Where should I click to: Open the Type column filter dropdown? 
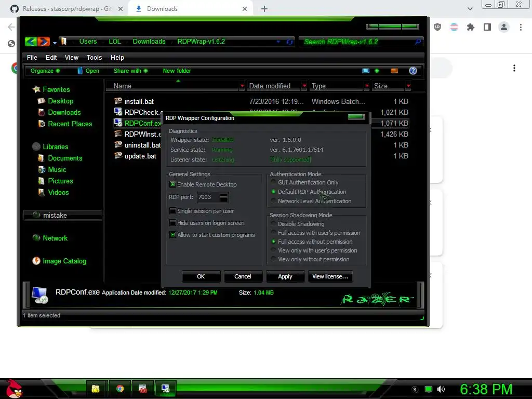[x=366, y=86]
